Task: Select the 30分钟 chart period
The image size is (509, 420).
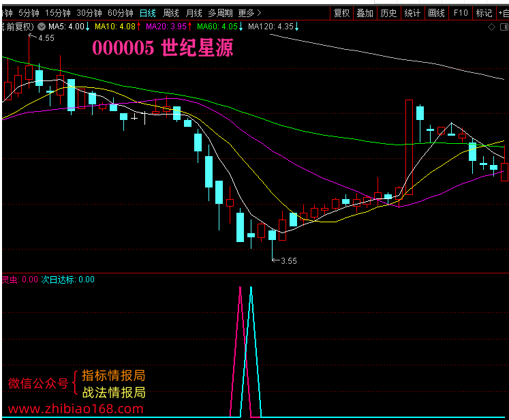Action: tap(89, 13)
